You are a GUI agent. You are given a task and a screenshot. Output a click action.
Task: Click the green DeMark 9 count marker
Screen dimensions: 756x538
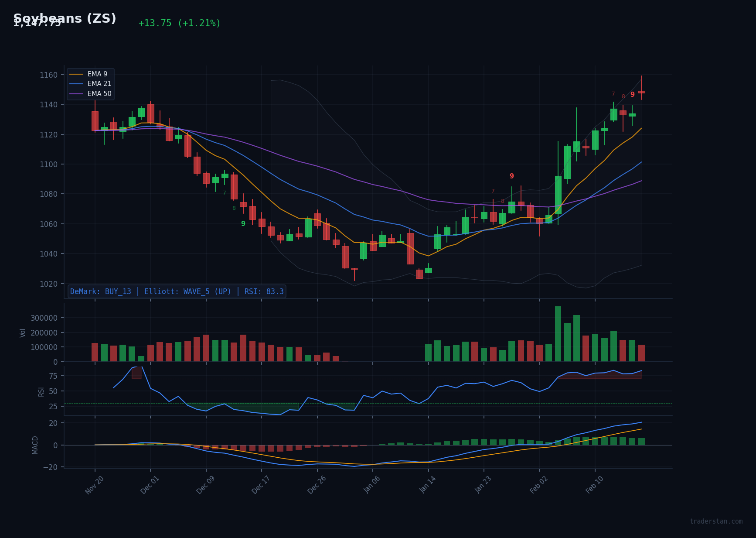pyautogui.click(x=243, y=223)
